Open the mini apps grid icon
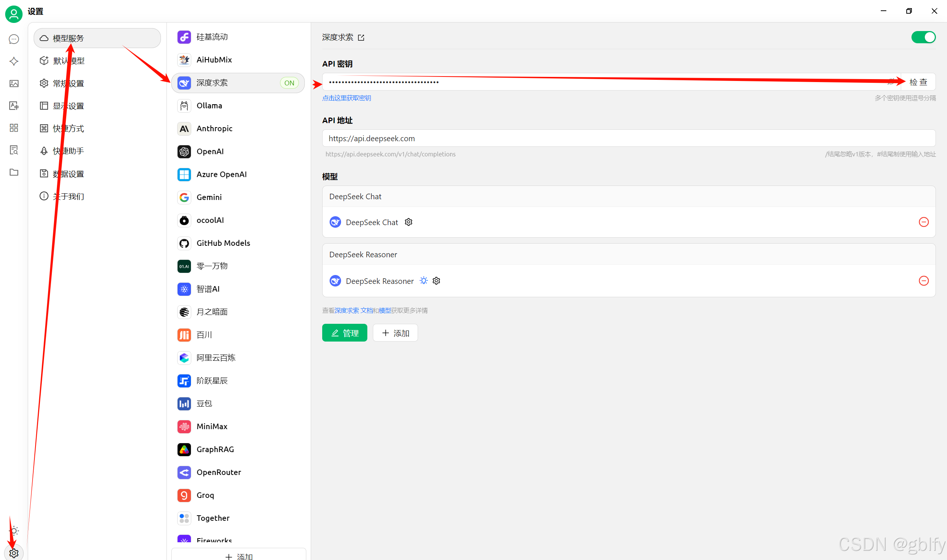The width and height of the screenshot is (947, 560). click(x=14, y=128)
